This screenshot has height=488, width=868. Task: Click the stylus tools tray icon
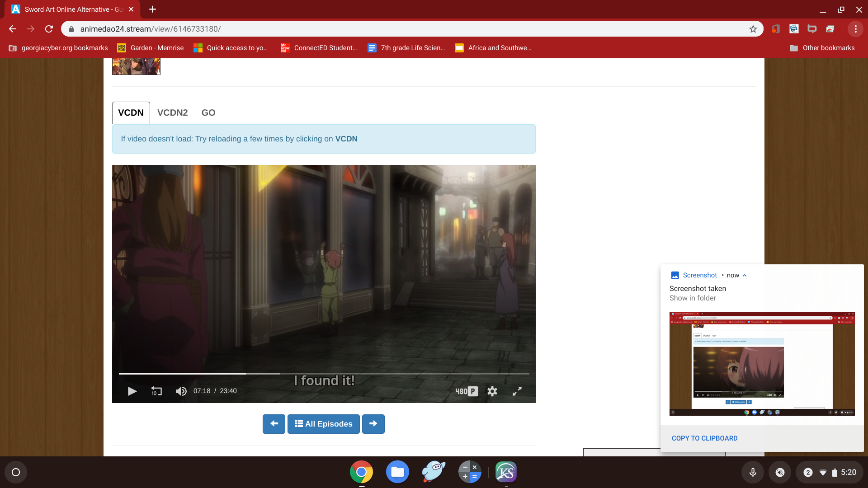pyautogui.click(x=780, y=472)
